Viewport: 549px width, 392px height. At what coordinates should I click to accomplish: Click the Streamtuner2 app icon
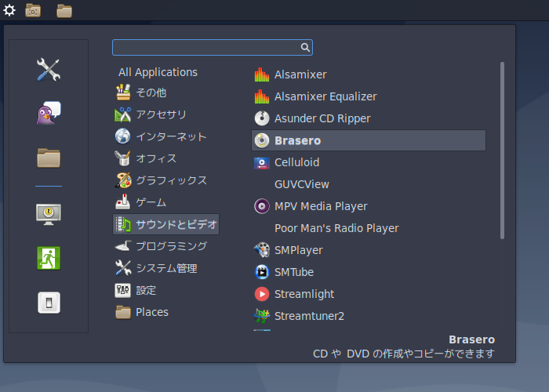point(262,316)
